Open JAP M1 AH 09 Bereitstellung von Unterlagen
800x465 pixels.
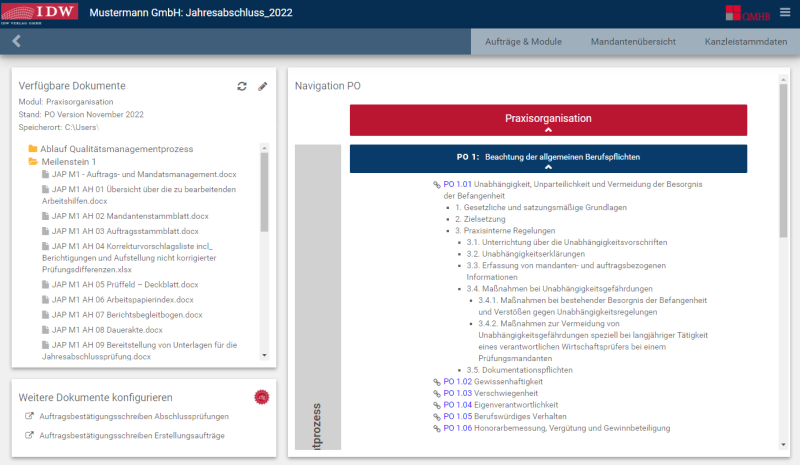(x=139, y=351)
